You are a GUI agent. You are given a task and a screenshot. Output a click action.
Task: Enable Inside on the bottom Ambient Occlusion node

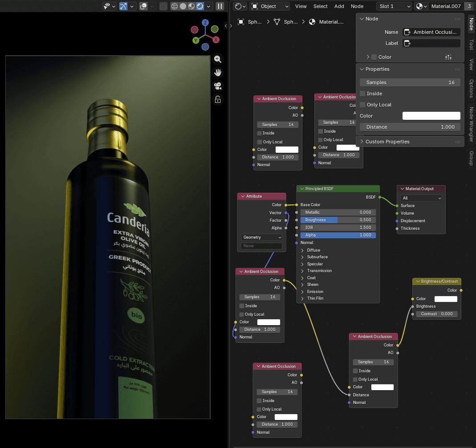tap(259, 400)
